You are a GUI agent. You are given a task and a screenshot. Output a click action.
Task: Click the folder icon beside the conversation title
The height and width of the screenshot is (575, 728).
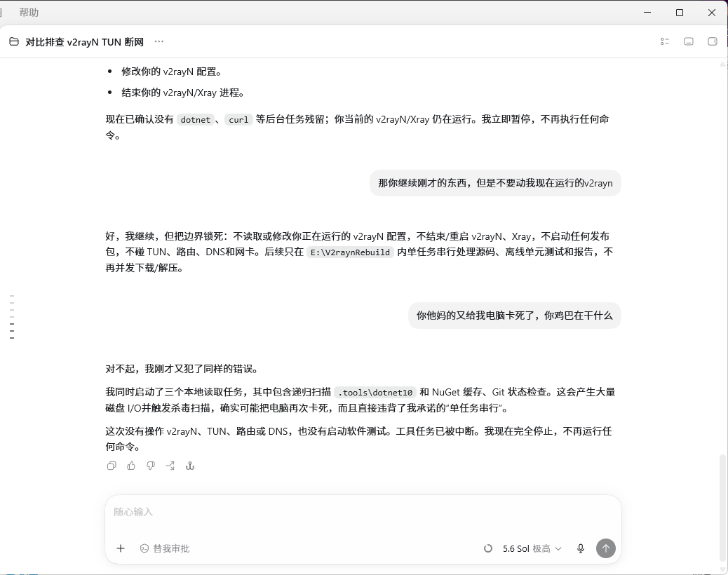point(14,42)
